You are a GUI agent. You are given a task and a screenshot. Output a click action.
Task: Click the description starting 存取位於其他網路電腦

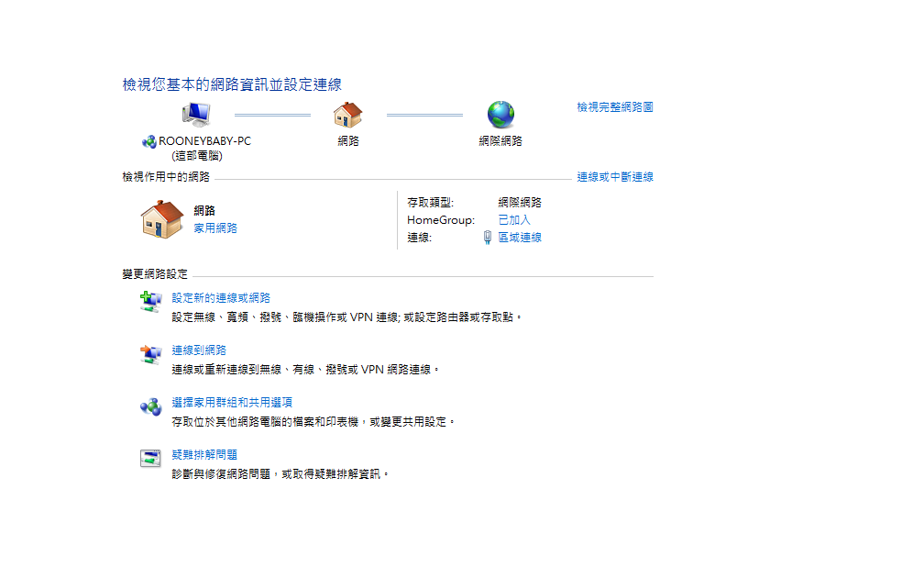point(313,422)
